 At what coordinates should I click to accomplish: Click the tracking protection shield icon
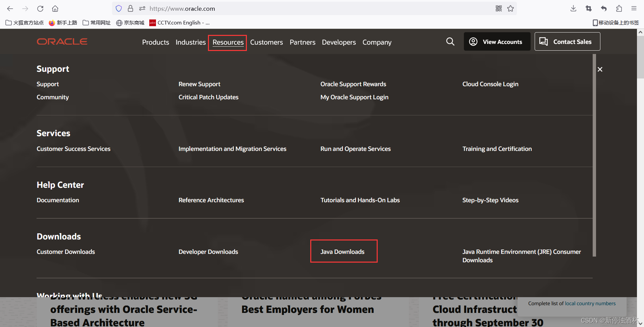pos(119,9)
